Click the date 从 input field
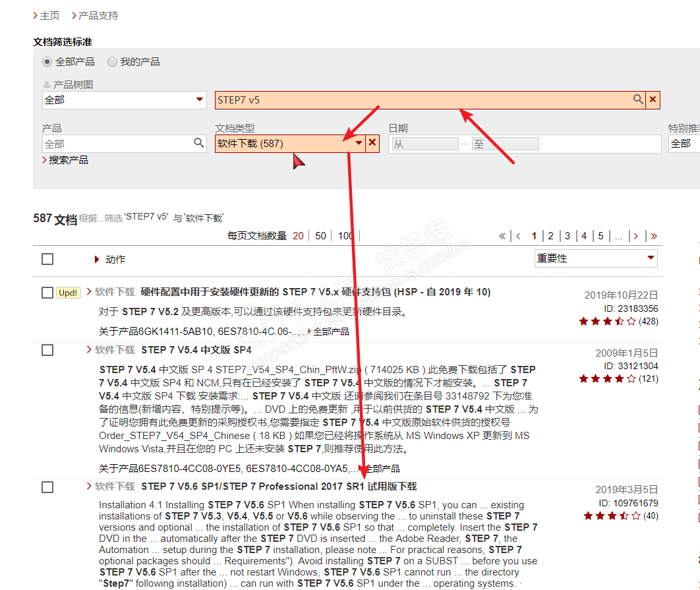700x590 pixels. [425, 144]
